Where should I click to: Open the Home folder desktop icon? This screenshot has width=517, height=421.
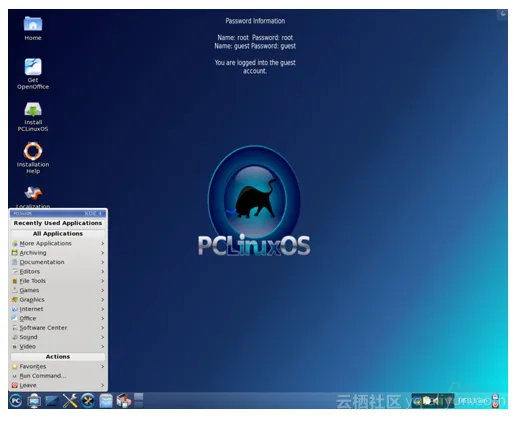[33, 28]
